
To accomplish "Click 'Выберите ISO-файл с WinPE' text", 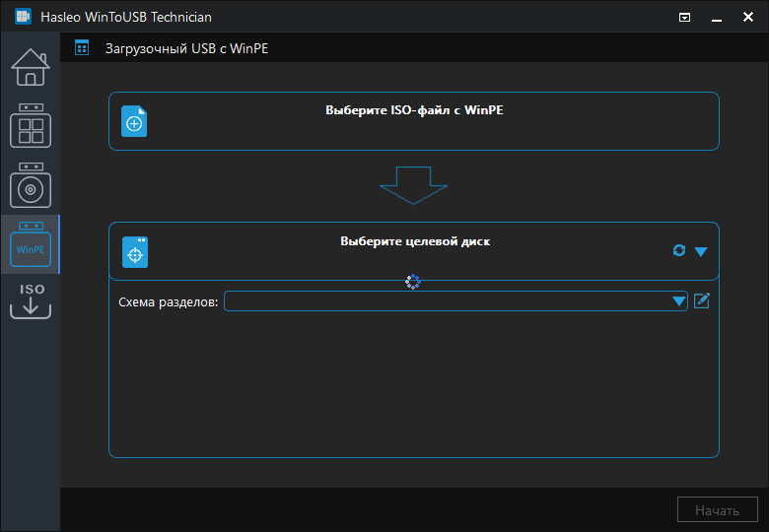I will click(x=414, y=110).
